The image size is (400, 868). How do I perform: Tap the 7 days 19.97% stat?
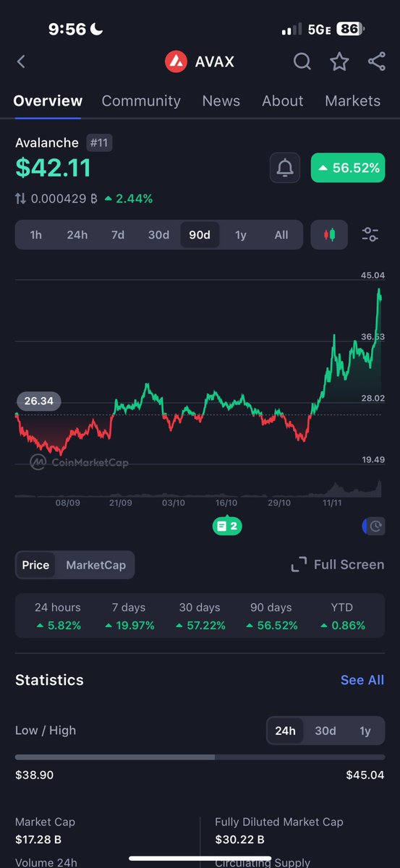tap(129, 616)
